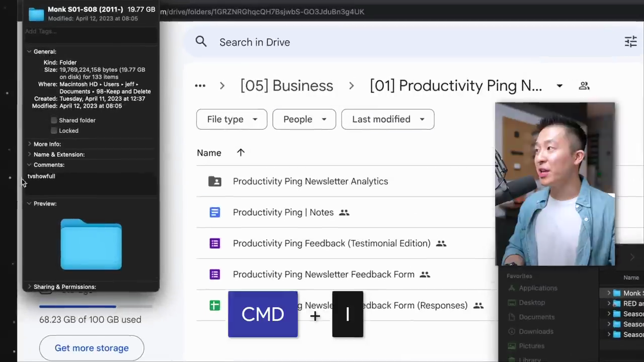Expand the RED folder row in Finder

[x=609, y=304]
